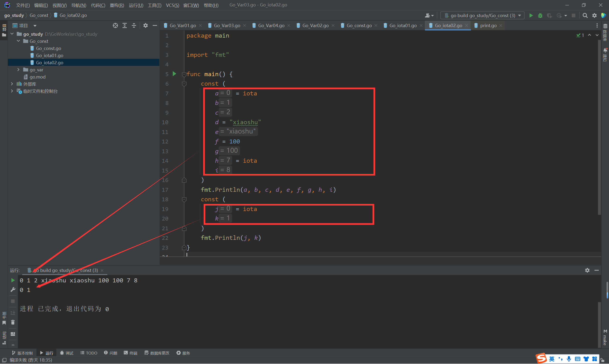
Task: Open the 重构(R) menu
Action: (x=117, y=5)
